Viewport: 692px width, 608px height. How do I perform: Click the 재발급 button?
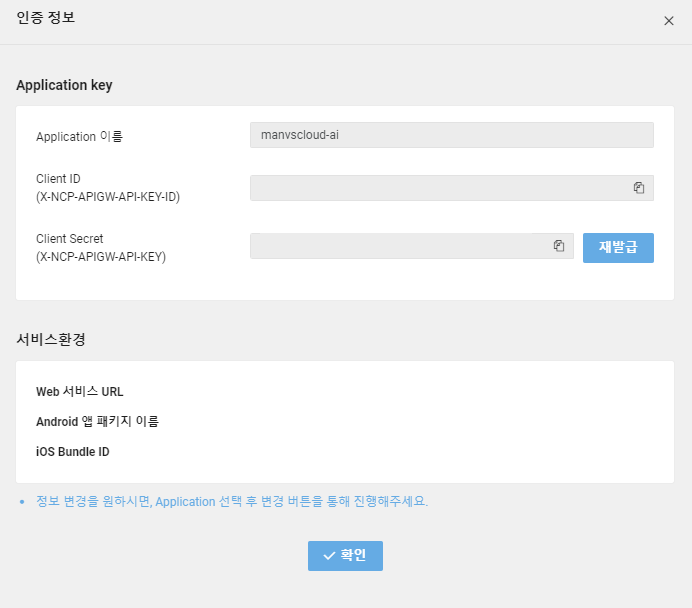(x=618, y=247)
